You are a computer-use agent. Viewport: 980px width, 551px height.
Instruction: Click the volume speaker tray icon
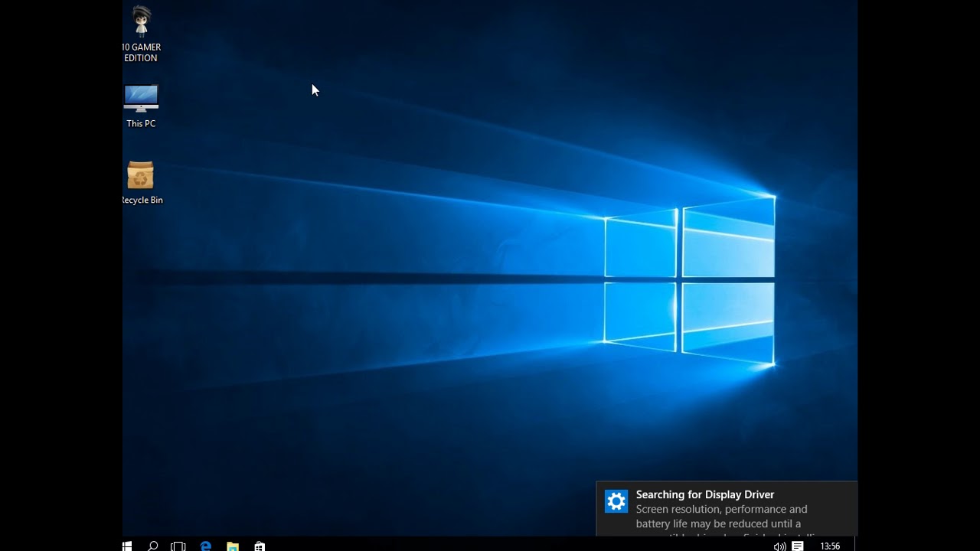[779, 546]
